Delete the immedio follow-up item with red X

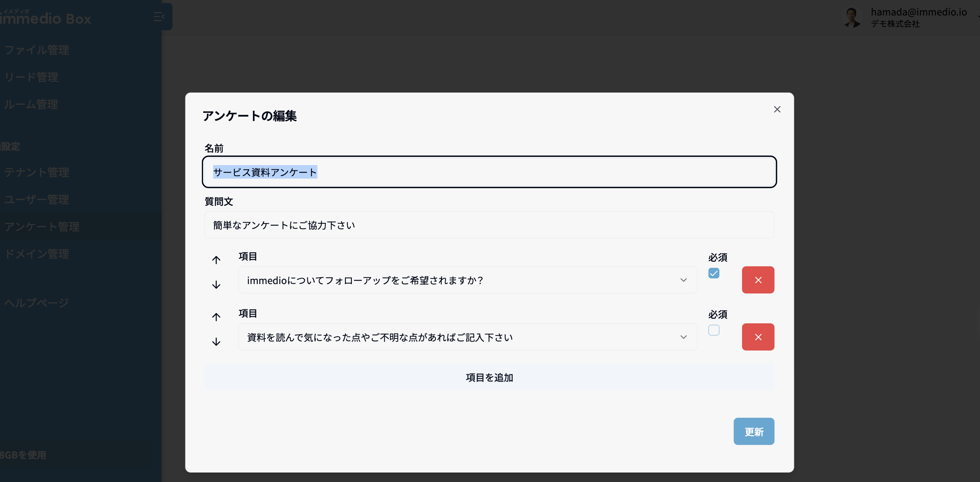[x=757, y=280]
